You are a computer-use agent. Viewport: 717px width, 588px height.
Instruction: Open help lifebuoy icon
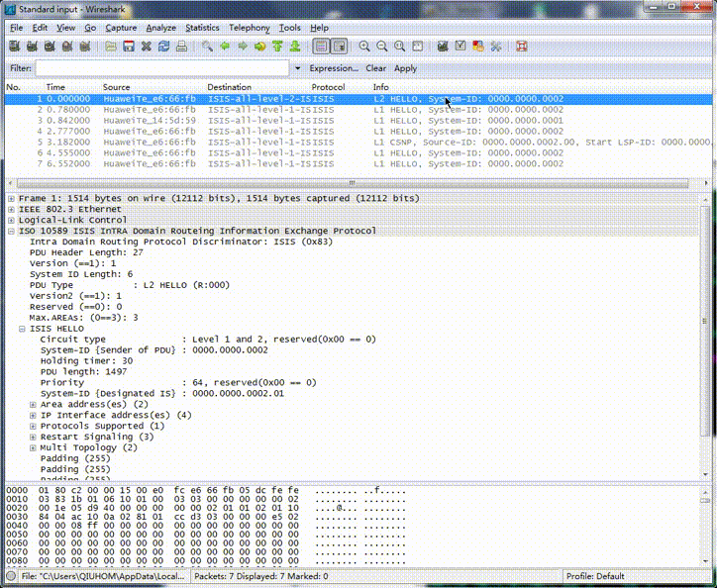522,47
